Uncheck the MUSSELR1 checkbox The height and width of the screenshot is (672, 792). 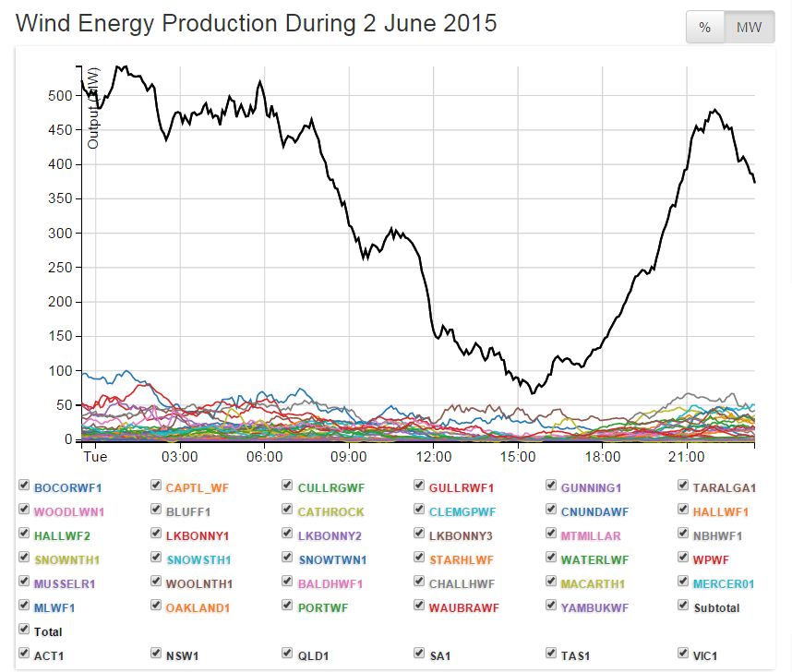click(x=24, y=582)
